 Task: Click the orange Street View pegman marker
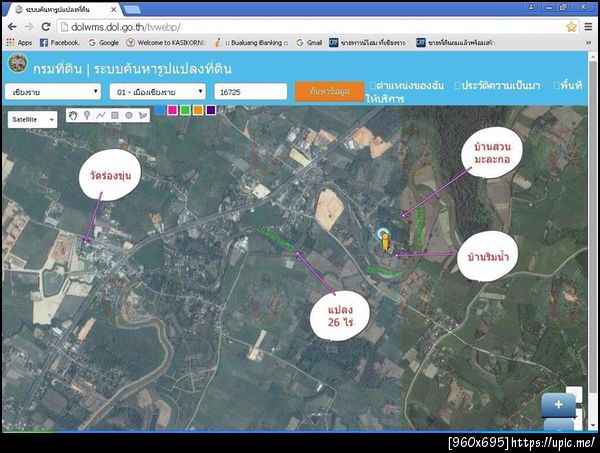click(x=384, y=240)
